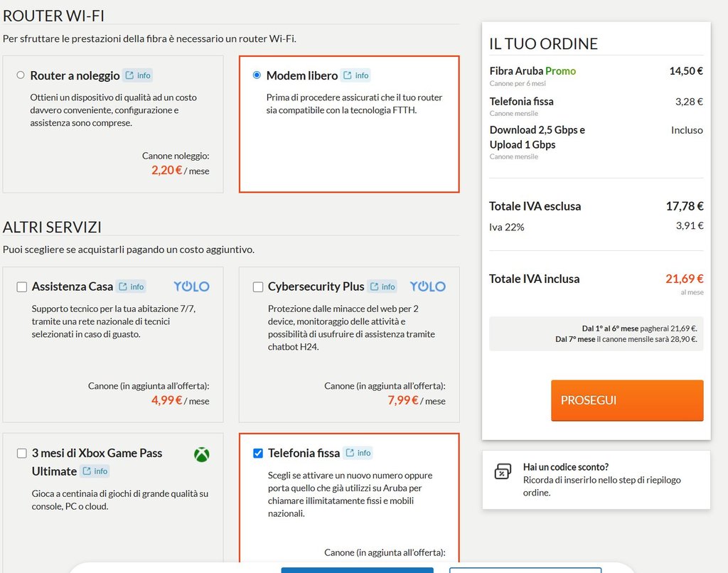This screenshot has height=573, width=728.
Task: Open info link for Router a noleggio
Action: [138, 75]
